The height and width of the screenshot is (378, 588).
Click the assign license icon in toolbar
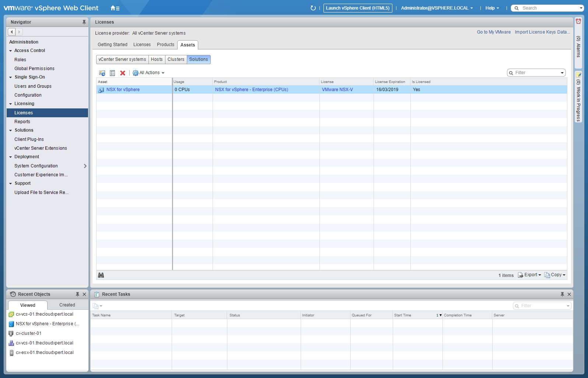(102, 73)
